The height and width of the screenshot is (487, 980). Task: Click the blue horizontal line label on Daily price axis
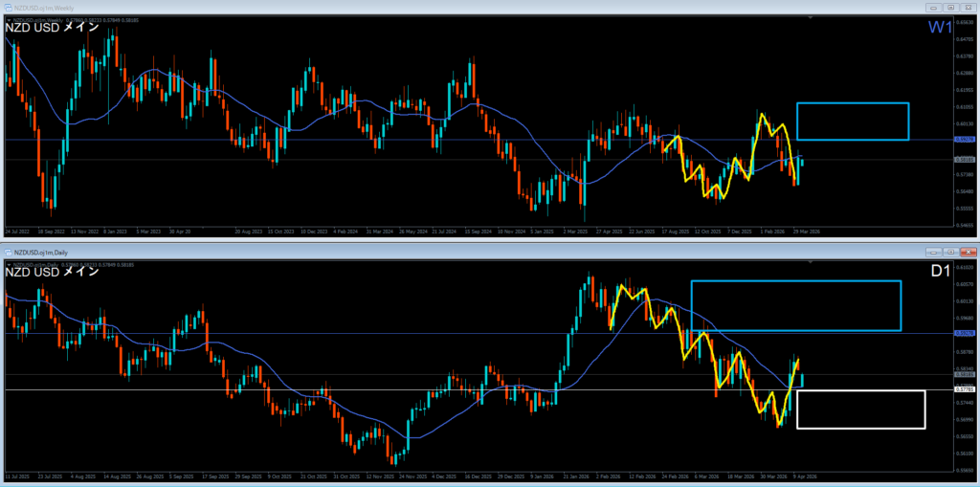(965, 333)
